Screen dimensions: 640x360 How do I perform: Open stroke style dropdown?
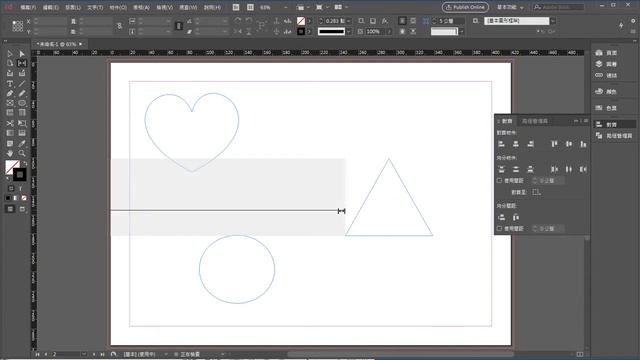(349, 31)
